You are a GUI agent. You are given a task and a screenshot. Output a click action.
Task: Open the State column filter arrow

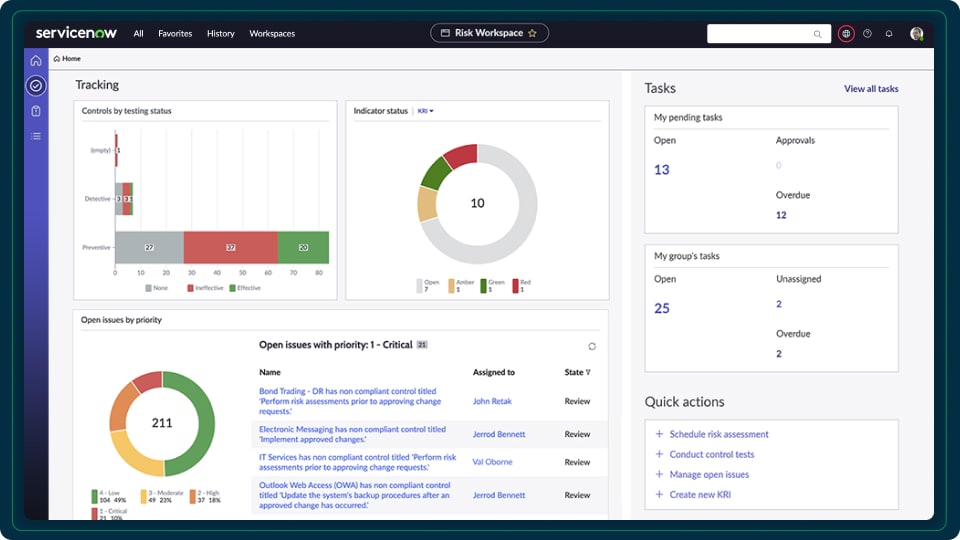(x=588, y=372)
